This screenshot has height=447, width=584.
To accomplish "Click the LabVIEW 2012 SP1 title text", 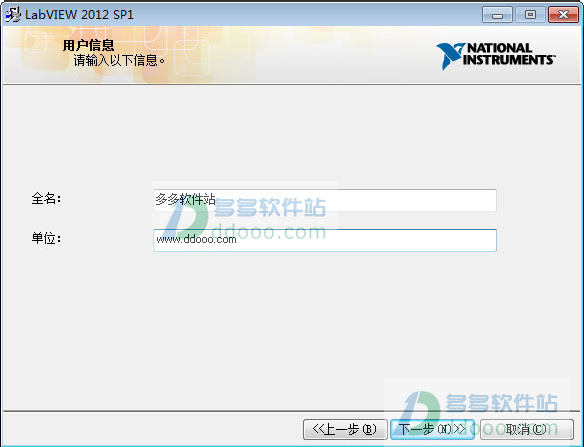I will click(x=79, y=15).
